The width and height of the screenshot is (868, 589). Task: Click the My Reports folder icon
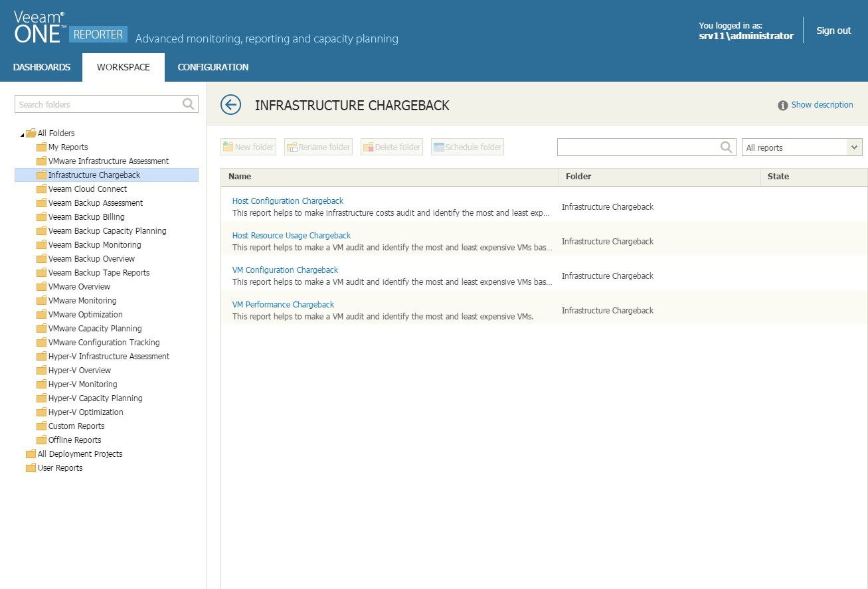(x=41, y=147)
